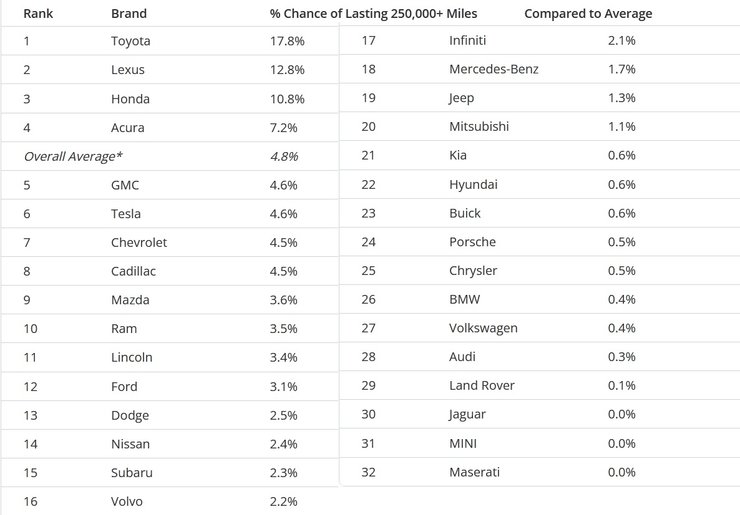Viewport: 740px width, 515px height.
Task: Click the Rank column header
Action: click(38, 14)
